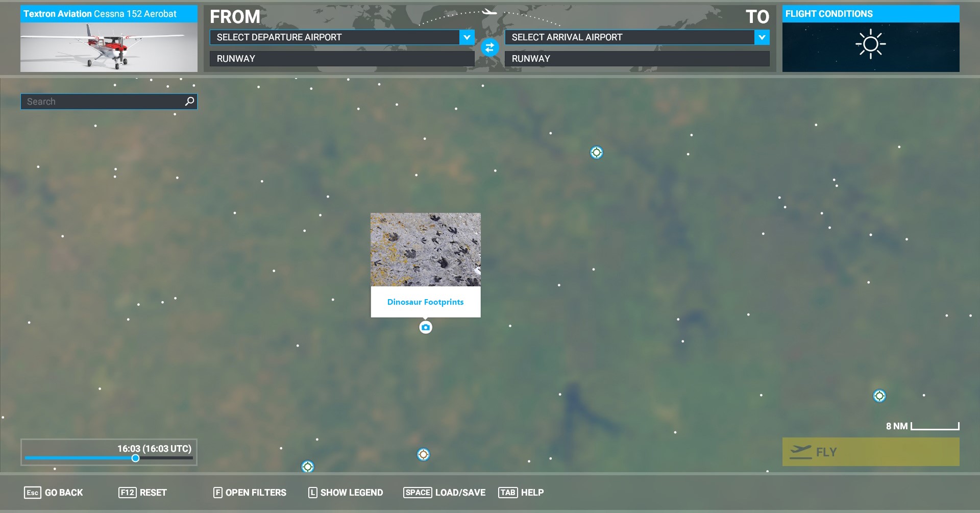Select the airport marker directly below the camera icon
Viewport: 980px width, 513px height.
point(424,455)
